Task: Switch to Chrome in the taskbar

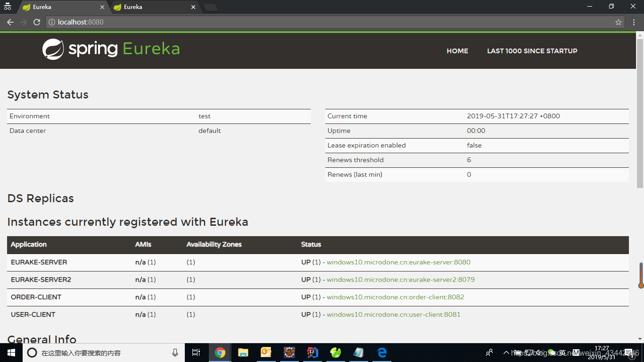Action: (x=220, y=353)
